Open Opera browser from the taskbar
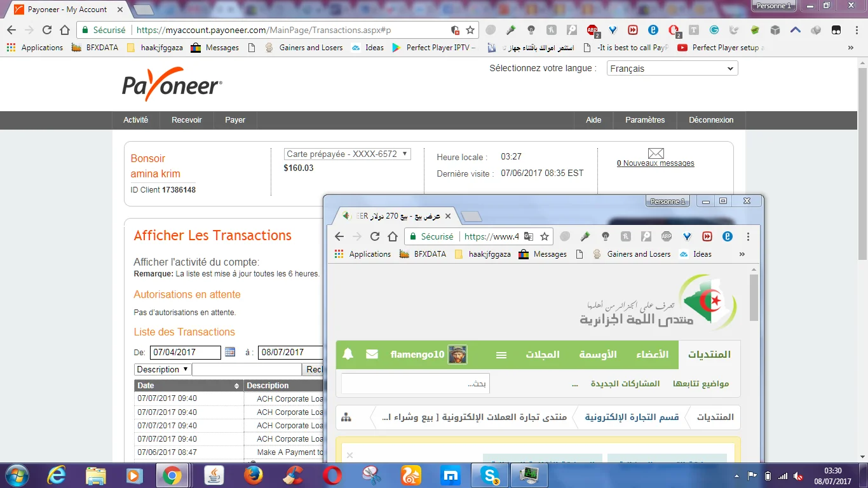This screenshot has width=868, height=488. pos(332,475)
